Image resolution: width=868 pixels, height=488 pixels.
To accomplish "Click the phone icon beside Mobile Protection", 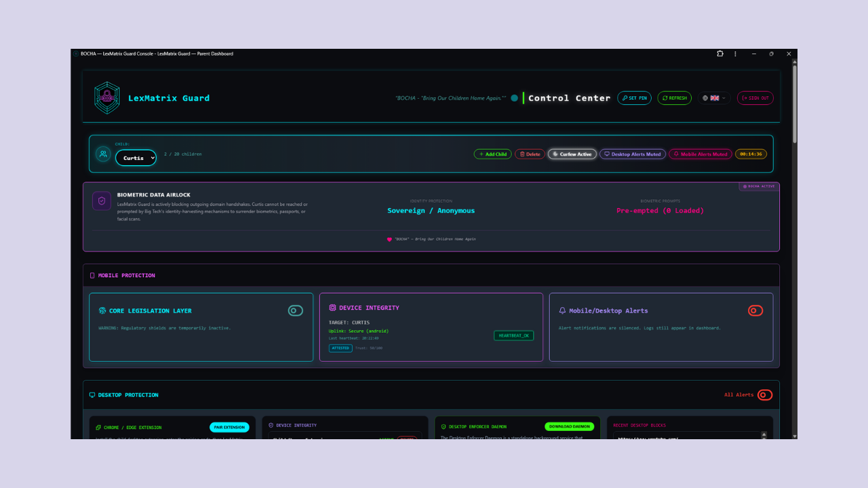I will [92, 276].
